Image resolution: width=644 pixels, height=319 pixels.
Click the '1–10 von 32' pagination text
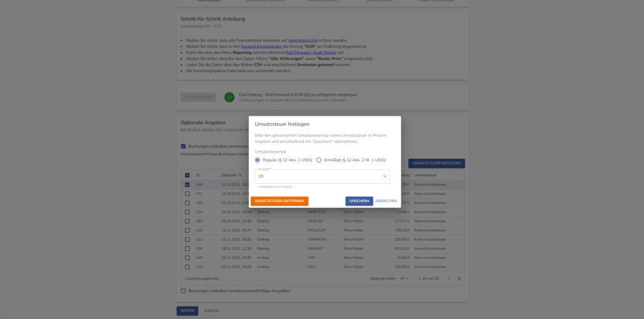point(428,278)
